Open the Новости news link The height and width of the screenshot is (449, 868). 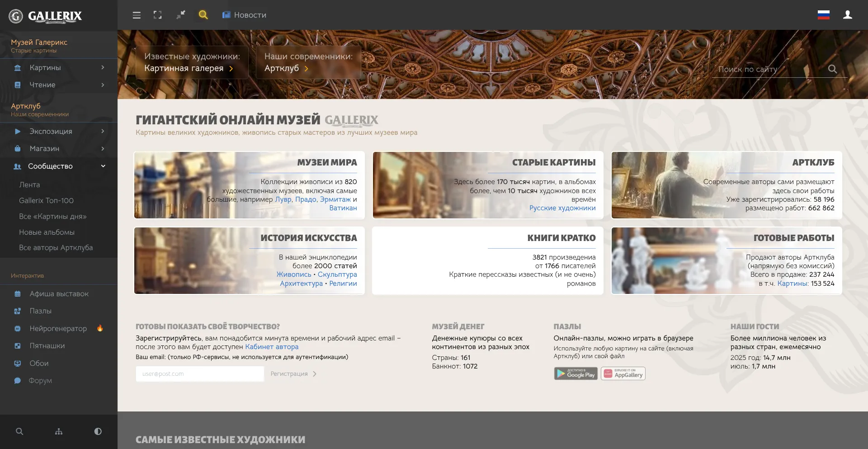coord(244,15)
